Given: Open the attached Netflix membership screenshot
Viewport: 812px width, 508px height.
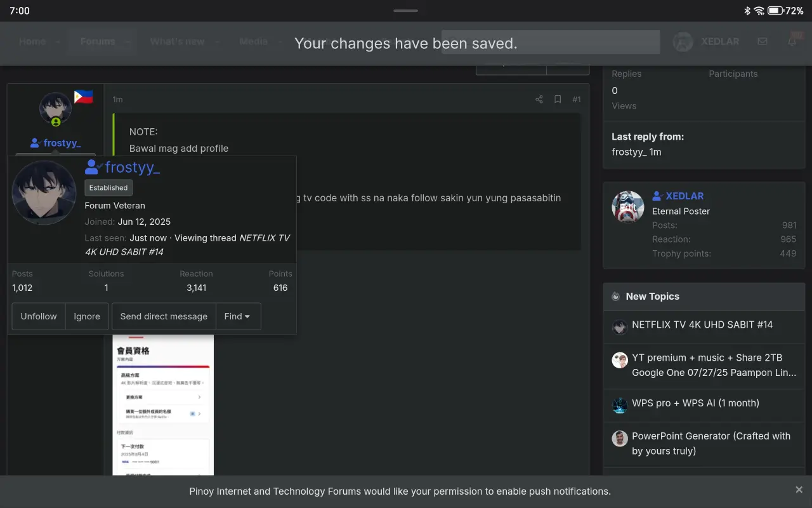Looking at the screenshot, I should click(x=163, y=405).
